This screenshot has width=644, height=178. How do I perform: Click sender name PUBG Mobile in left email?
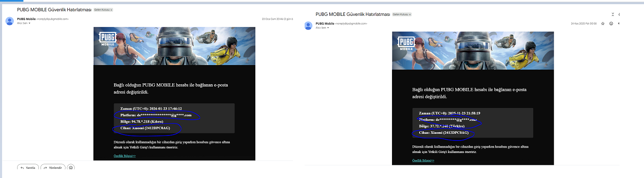point(26,19)
